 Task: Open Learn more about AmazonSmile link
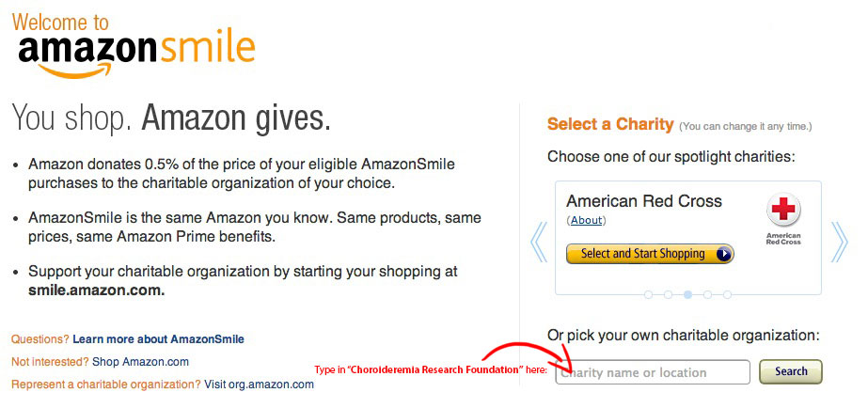158,338
